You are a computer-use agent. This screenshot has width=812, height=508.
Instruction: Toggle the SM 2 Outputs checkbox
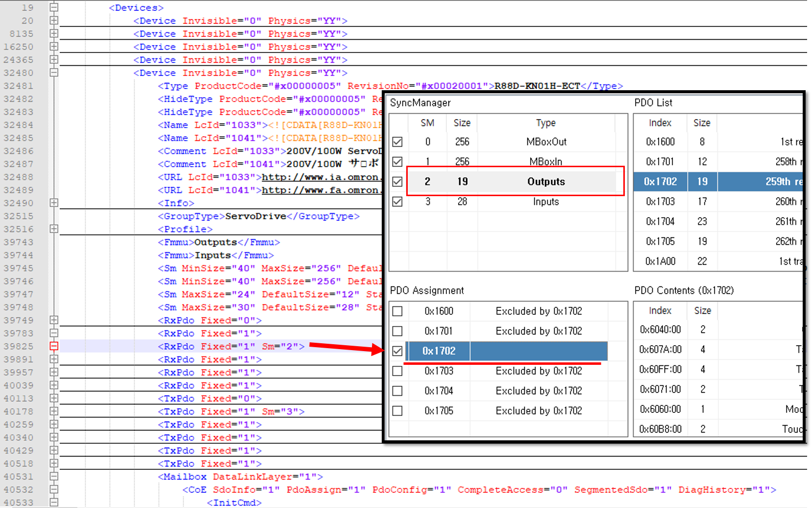click(x=397, y=181)
